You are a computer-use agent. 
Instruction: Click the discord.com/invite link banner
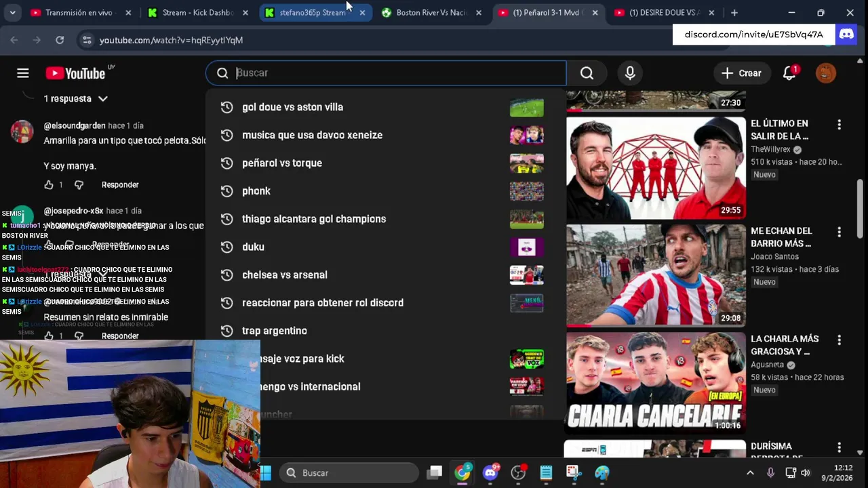tap(753, 35)
